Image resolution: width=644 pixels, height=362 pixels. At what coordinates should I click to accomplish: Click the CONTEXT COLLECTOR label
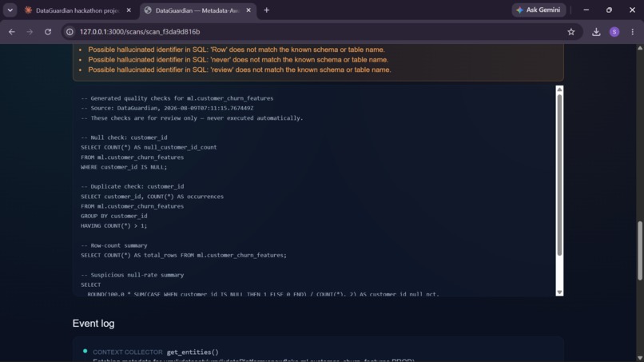(x=128, y=352)
